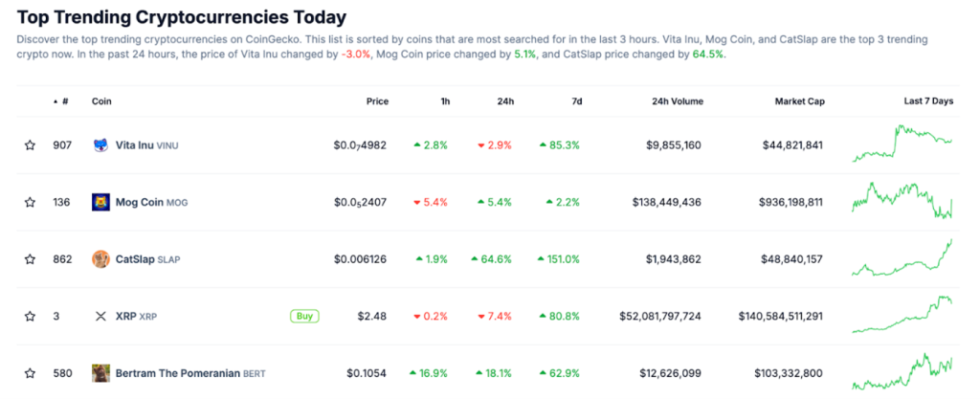Add Bertram The Pomeranian to favorites star

click(30, 373)
